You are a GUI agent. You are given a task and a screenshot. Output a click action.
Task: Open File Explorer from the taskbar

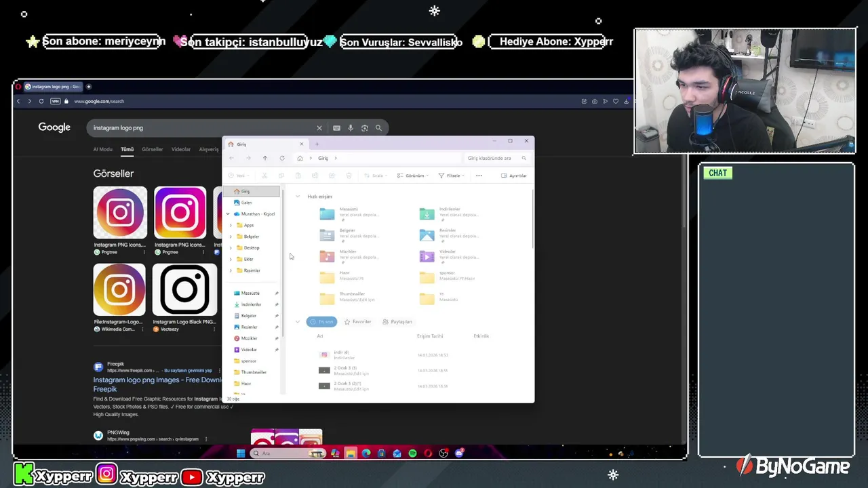pos(351,453)
